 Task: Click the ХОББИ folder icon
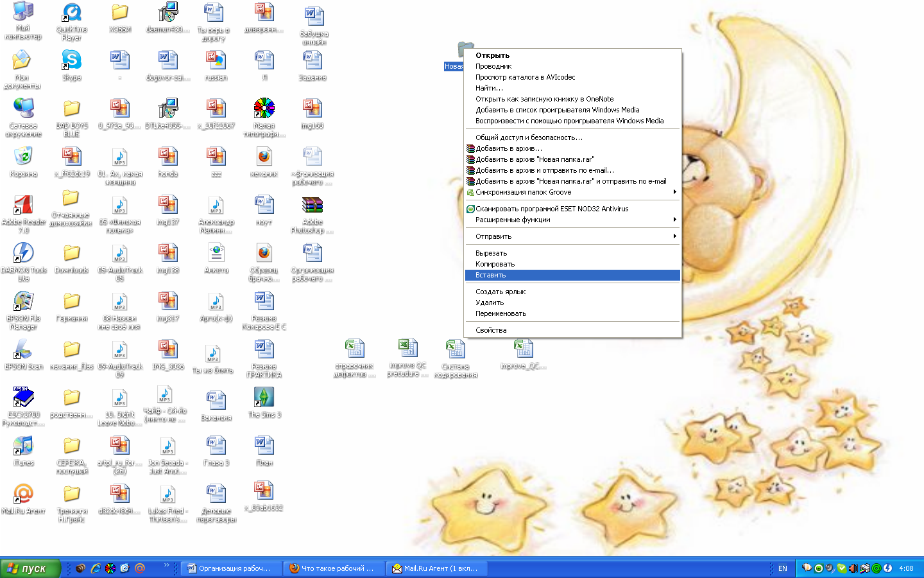tap(120, 18)
